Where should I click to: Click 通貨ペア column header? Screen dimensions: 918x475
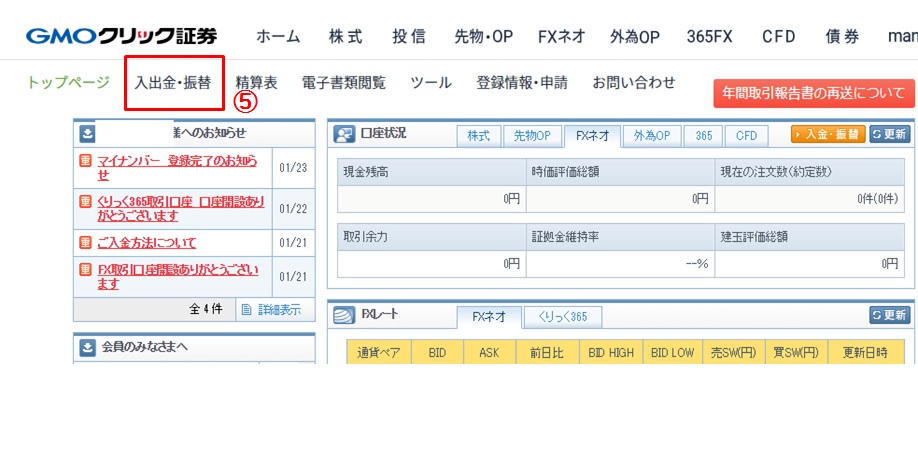(379, 352)
